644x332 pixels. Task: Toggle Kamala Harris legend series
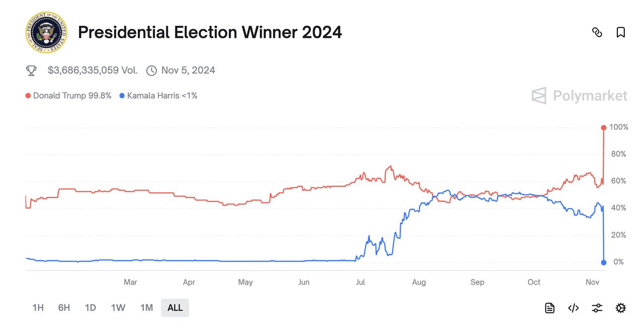pyautogui.click(x=158, y=96)
